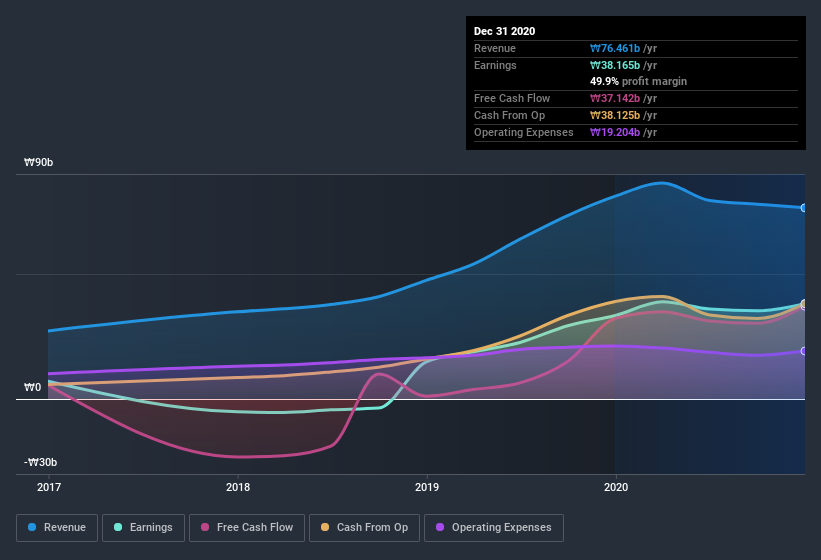The image size is (821, 560).
Task: Select the 2018 x-axis label
Action: click(238, 487)
